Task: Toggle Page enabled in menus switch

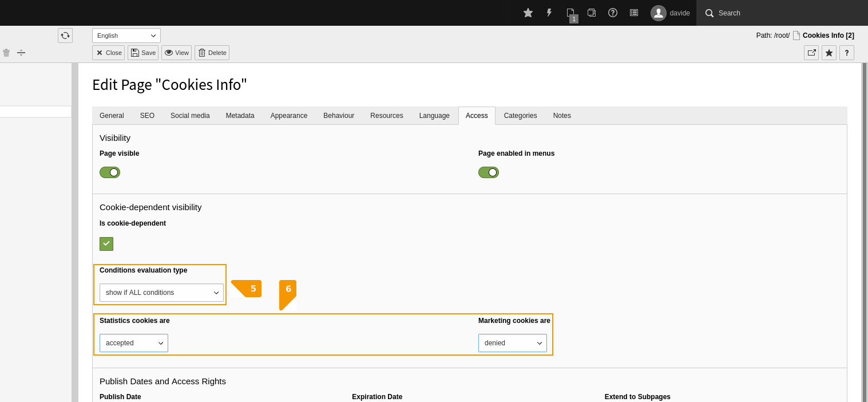Action: pyautogui.click(x=489, y=172)
